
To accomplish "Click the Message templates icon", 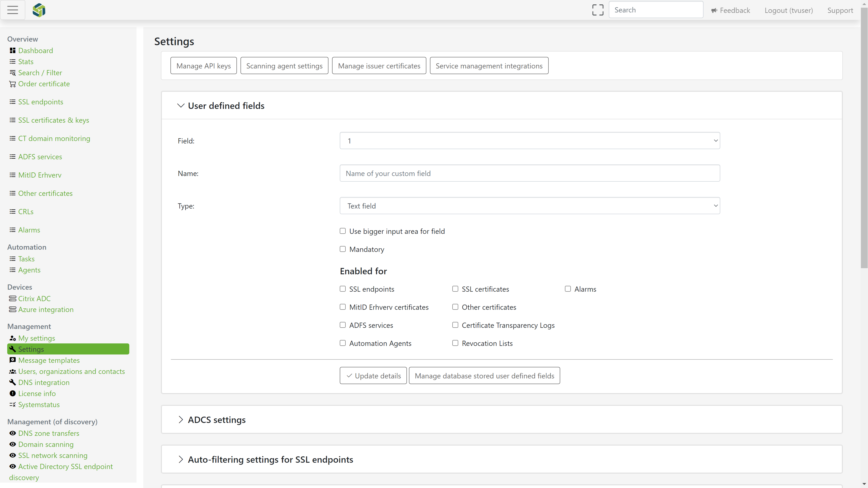I will click(12, 360).
